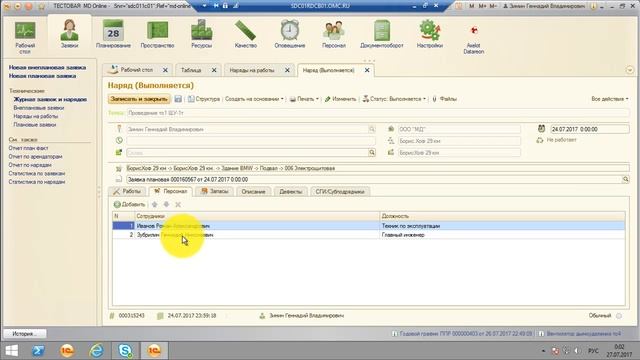Open the Дефекты subtab
The width and height of the screenshot is (640, 360).
[x=291, y=191]
